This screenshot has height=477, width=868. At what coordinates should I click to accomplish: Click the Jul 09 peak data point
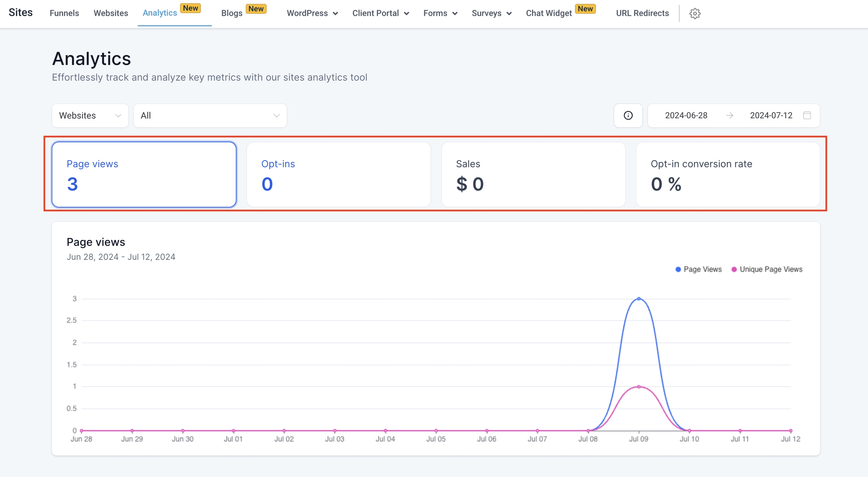[x=639, y=299]
